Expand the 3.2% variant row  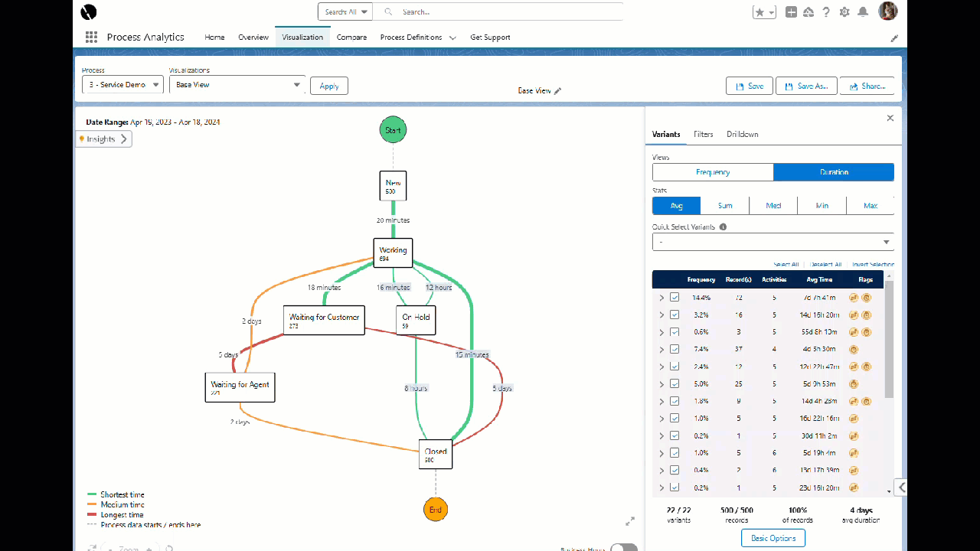(x=661, y=315)
